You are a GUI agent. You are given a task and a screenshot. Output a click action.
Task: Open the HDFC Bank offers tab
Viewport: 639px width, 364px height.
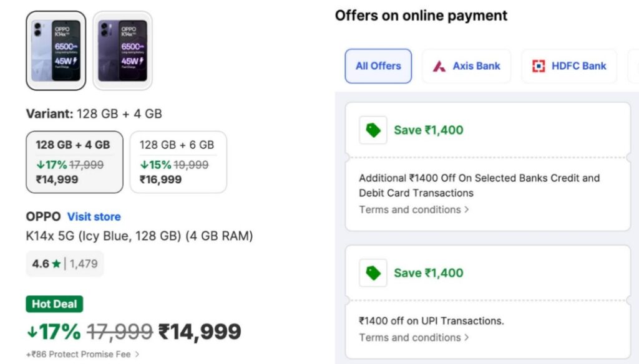(x=569, y=66)
